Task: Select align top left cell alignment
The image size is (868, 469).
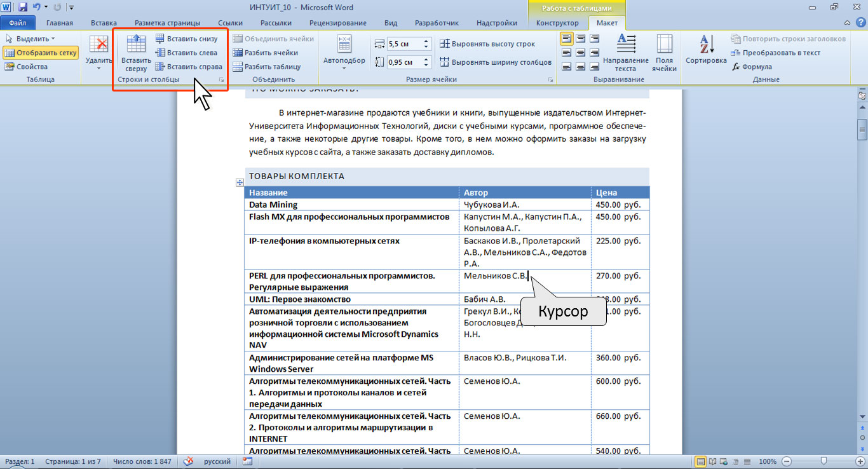Action: pos(566,38)
